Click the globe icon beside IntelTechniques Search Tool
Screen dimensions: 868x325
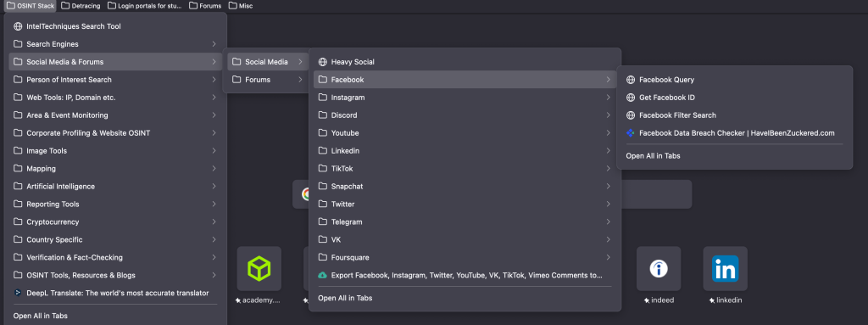coord(18,26)
